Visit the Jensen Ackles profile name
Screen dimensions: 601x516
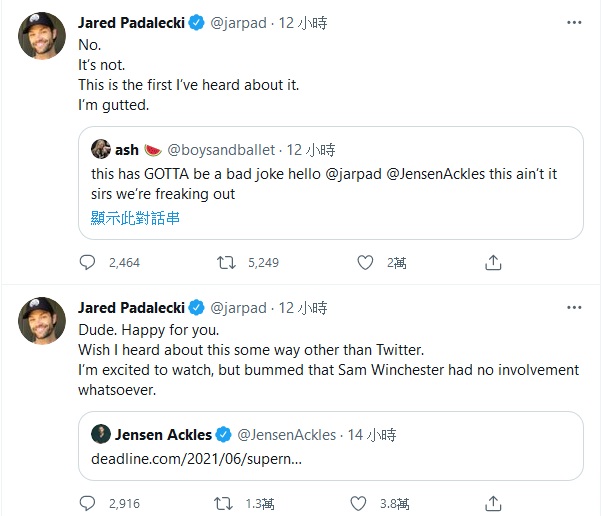[x=163, y=435]
